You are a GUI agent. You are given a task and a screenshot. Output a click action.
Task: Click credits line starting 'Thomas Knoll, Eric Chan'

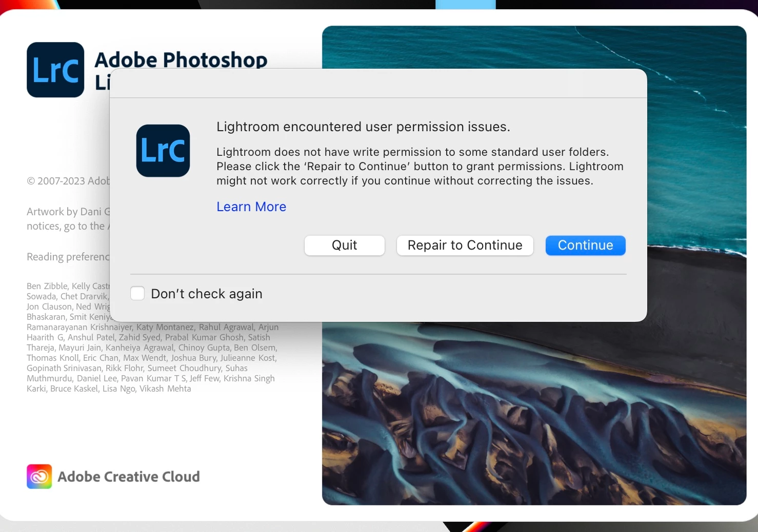[152, 358]
